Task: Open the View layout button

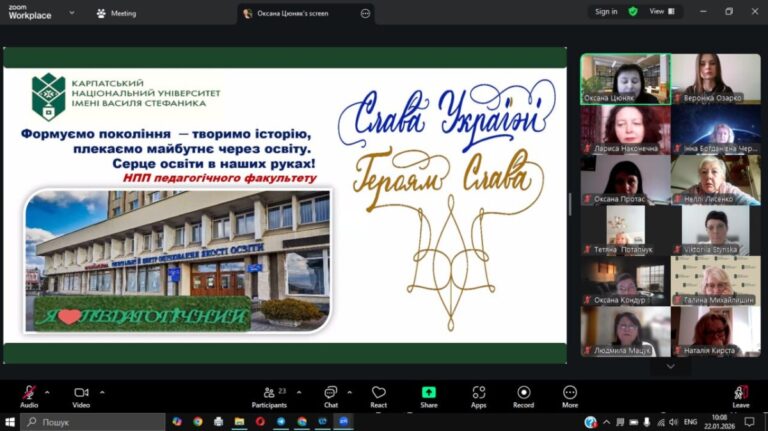Action: pyautogui.click(x=662, y=11)
